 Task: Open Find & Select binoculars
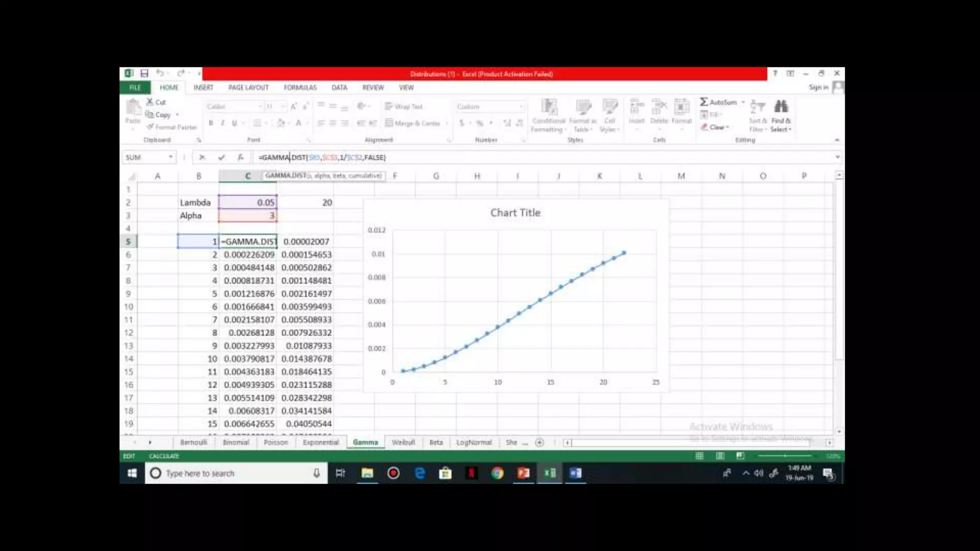(x=781, y=106)
